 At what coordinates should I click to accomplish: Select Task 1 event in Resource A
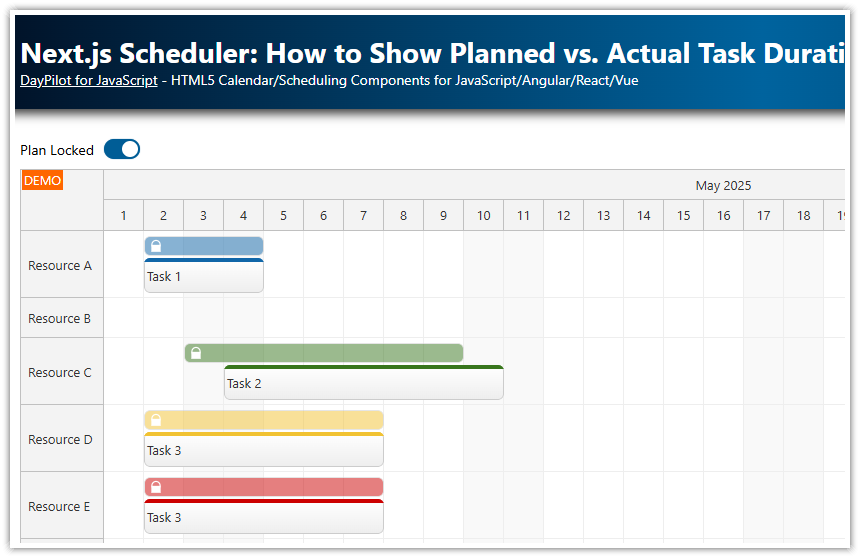[x=204, y=277]
